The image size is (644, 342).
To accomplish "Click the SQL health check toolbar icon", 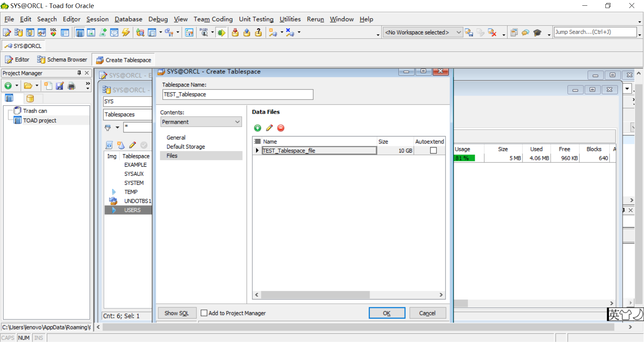I will (x=53, y=32).
